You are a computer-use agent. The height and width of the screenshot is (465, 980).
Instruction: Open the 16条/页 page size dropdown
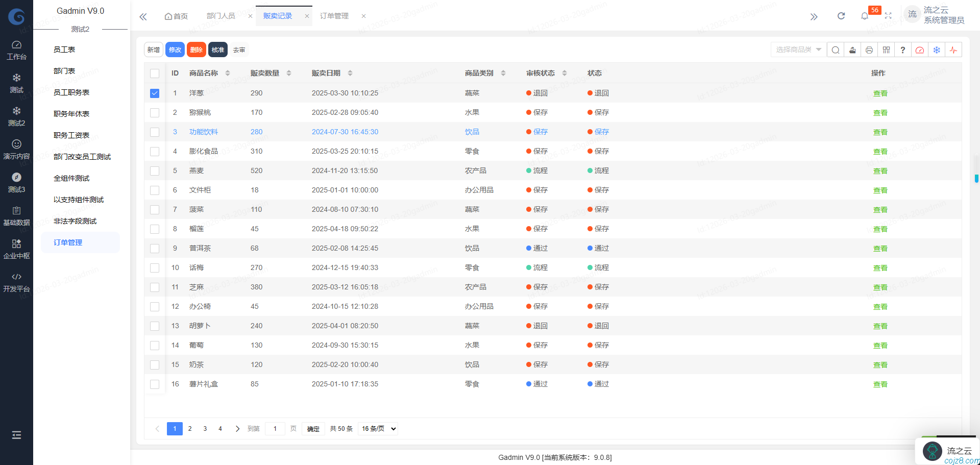pyautogui.click(x=378, y=428)
